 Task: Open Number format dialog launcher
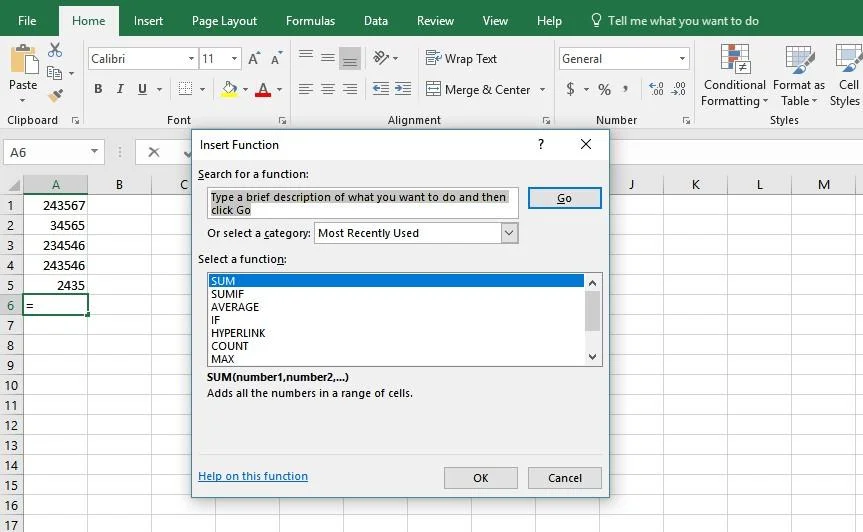pyautogui.click(x=686, y=120)
